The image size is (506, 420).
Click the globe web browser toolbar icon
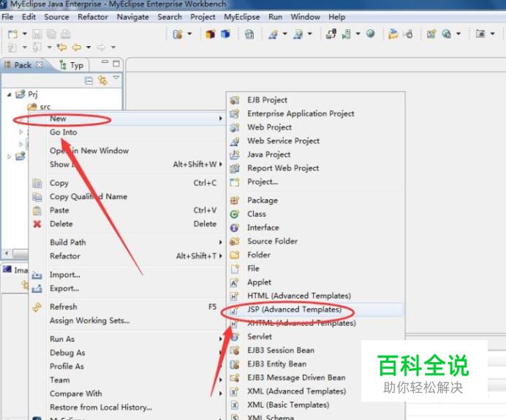point(371,33)
